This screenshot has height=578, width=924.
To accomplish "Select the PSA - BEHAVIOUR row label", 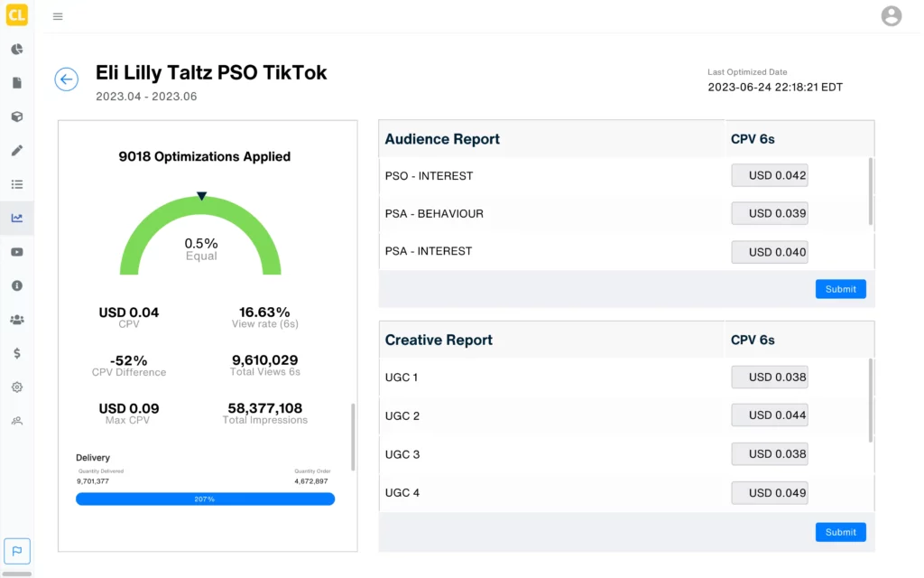I will pos(434,213).
